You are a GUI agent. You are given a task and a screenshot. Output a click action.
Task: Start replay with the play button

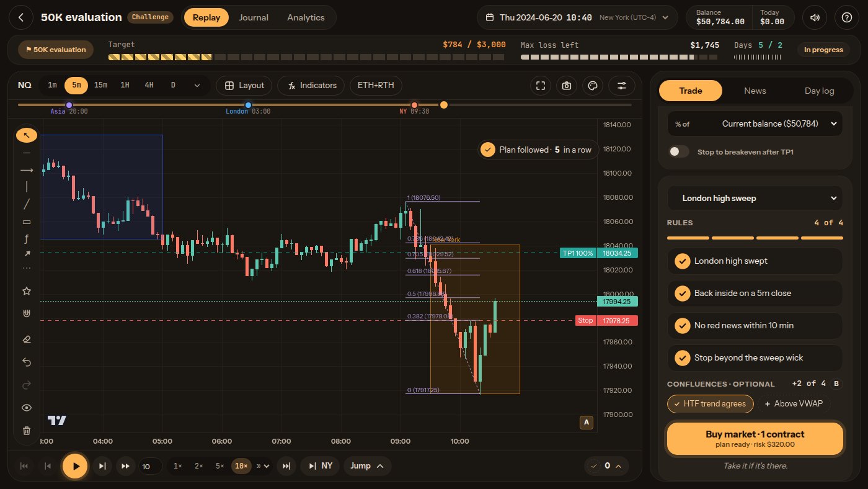click(x=76, y=466)
